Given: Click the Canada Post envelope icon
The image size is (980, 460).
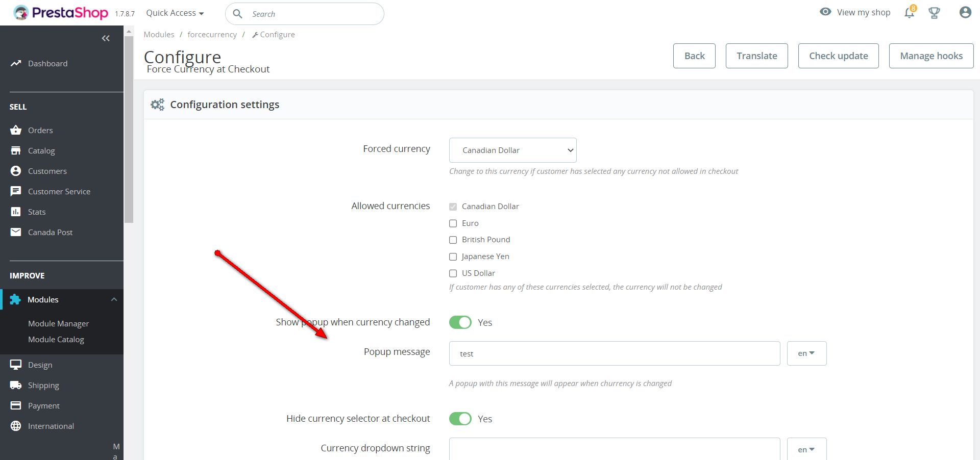Looking at the screenshot, I should (16, 232).
